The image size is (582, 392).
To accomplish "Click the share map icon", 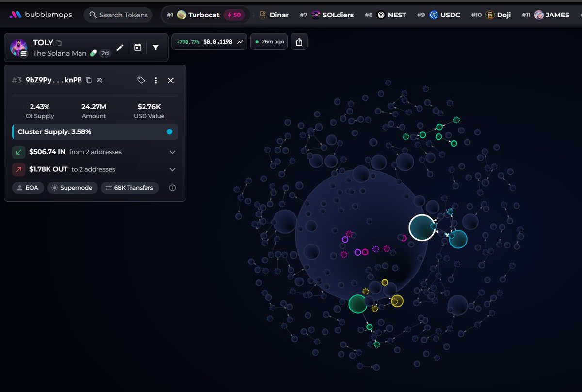I will coord(299,42).
